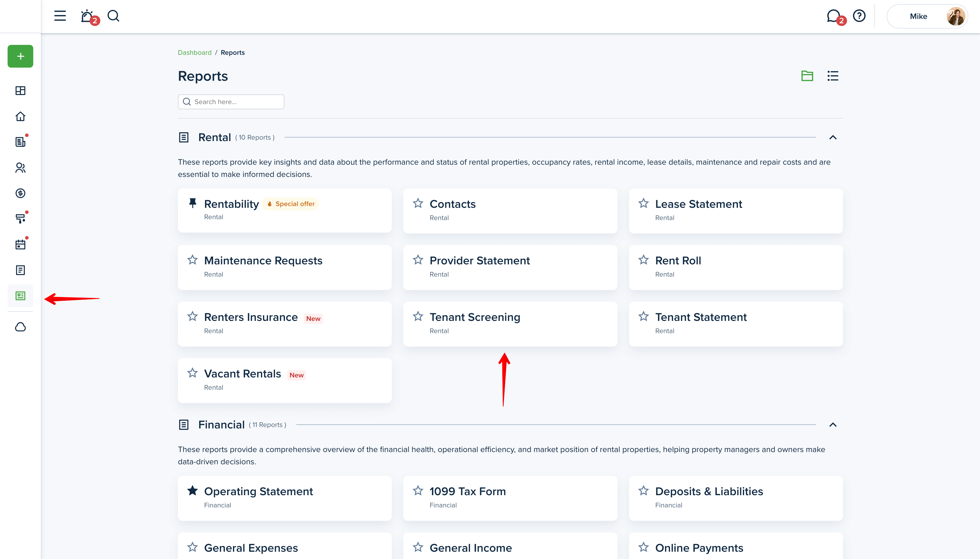980x559 pixels.
Task: Open the reports sidebar icon
Action: pyautogui.click(x=20, y=296)
